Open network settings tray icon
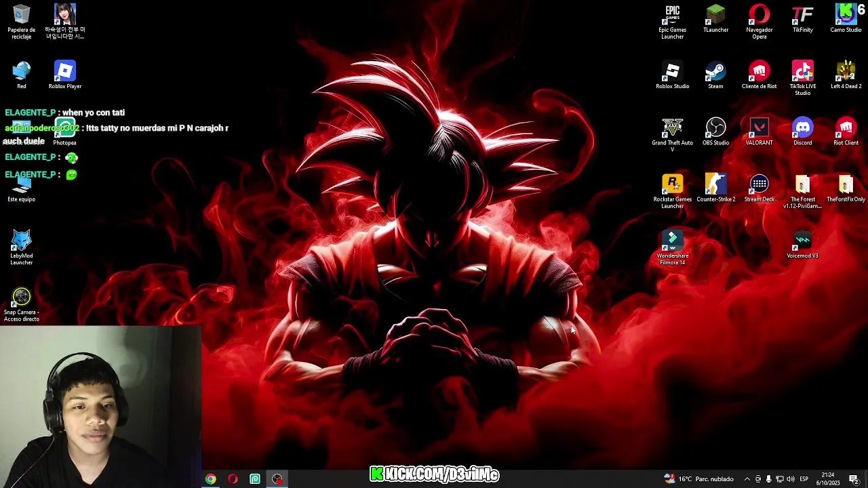 click(x=779, y=479)
